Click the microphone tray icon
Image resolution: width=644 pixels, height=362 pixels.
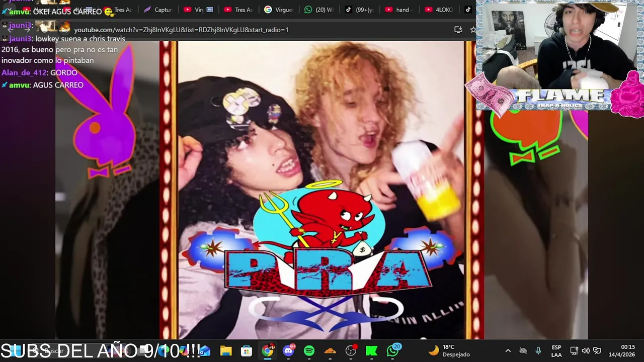(538, 350)
